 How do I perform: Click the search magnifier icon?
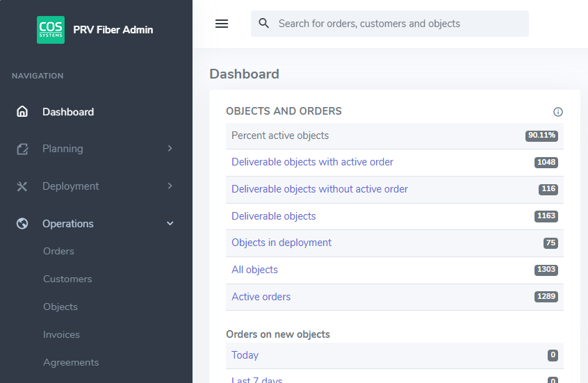pos(264,23)
